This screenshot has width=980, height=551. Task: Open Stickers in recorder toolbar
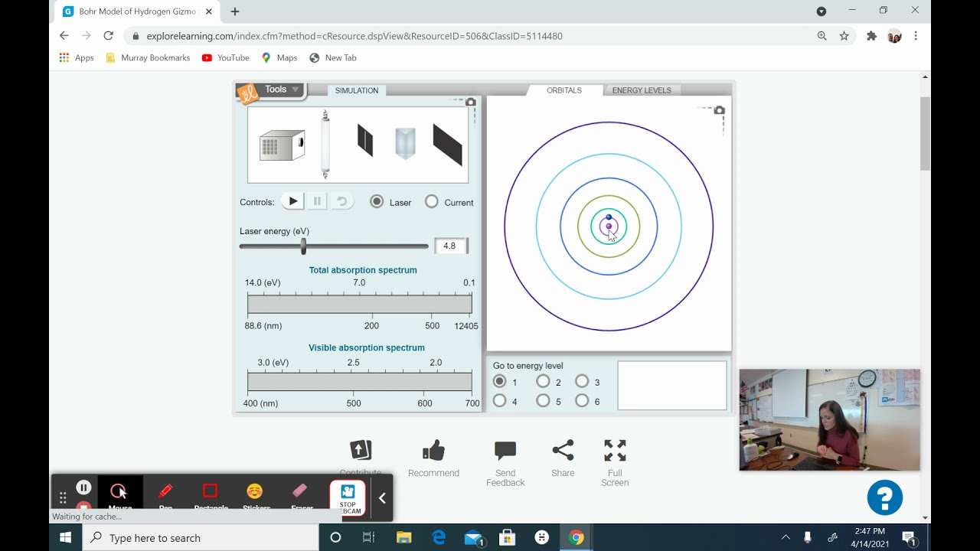(255, 494)
